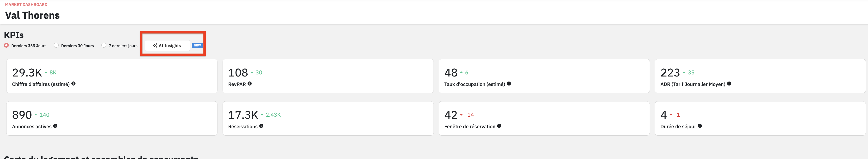This screenshot has height=159, width=868.
Task: Show info for Annonces actives
Action: (55, 126)
